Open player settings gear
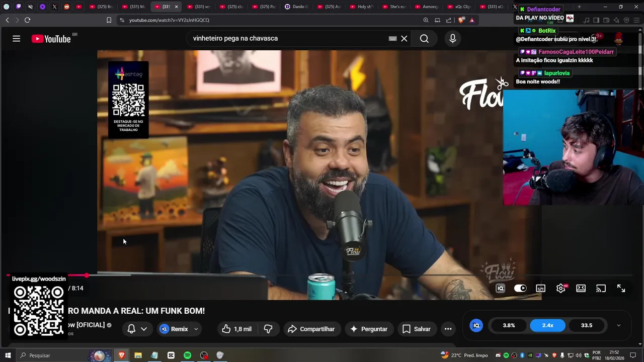The width and height of the screenshot is (644, 362). [x=560, y=288]
